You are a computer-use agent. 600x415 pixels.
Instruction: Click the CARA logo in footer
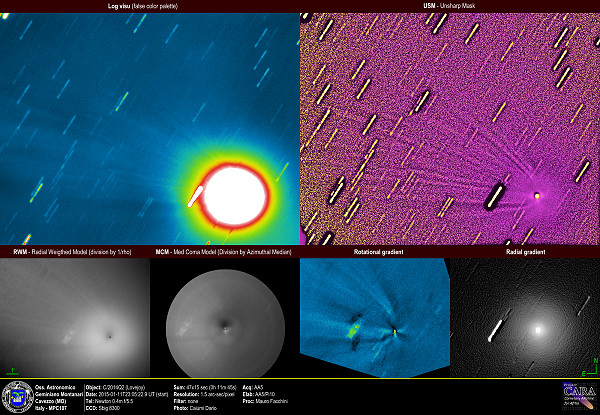[578, 394]
